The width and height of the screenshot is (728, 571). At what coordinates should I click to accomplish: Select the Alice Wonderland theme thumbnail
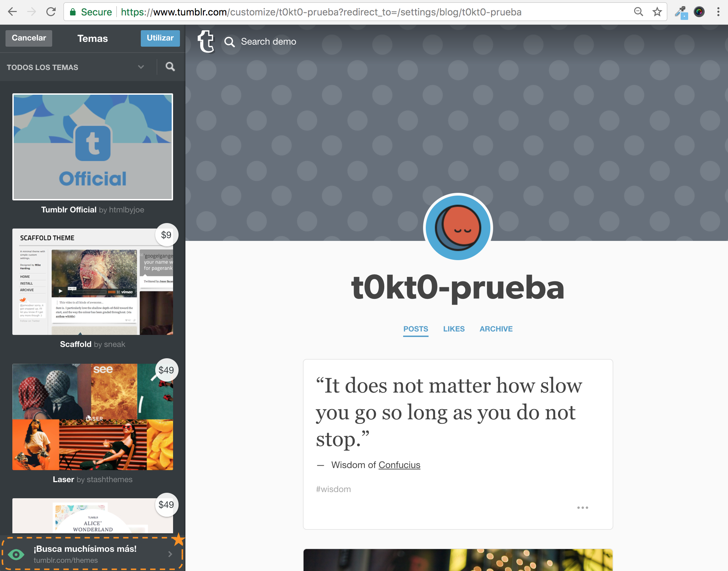pos(93,516)
